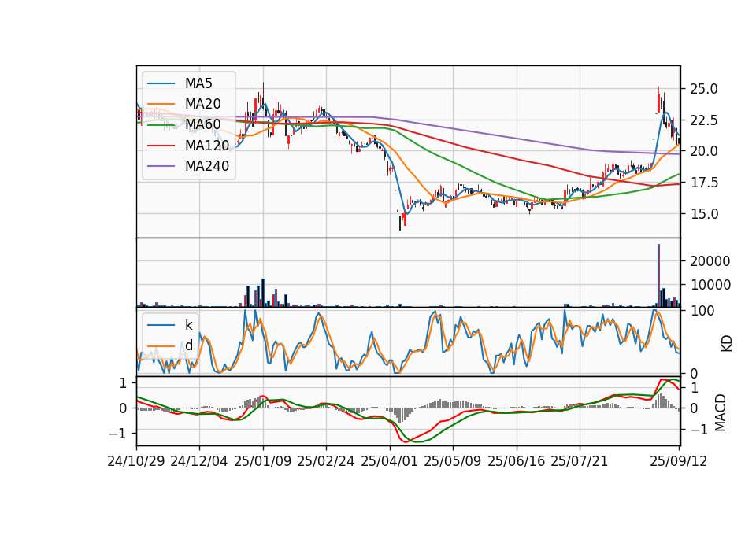Click the 15.0 price axis label

point(704,214)
